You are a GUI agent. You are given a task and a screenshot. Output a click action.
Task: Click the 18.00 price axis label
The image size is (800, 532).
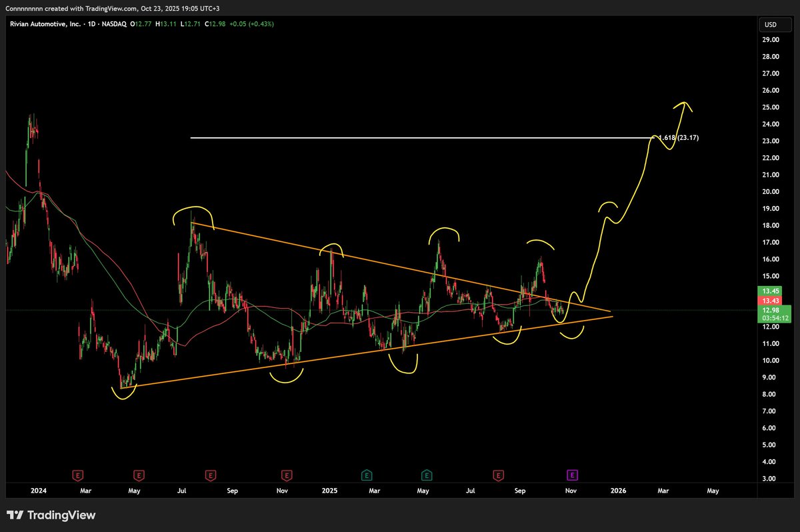(x=771, y=225)
